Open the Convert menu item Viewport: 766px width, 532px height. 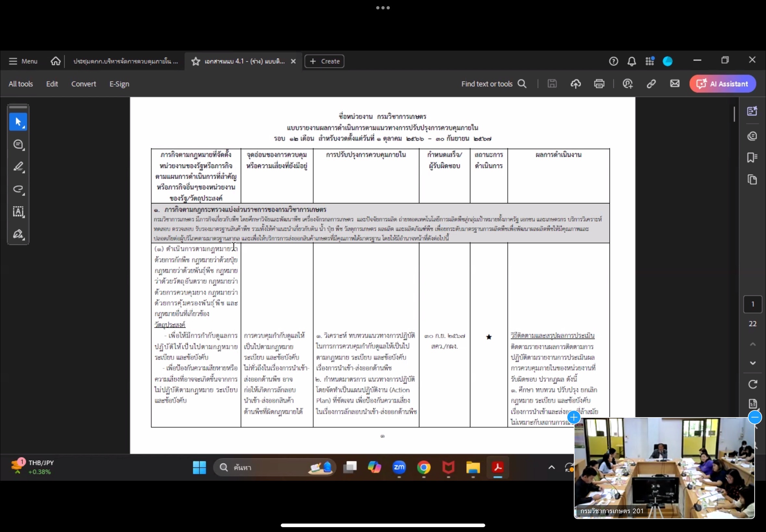pyautogui.click(x=83, y=84)
